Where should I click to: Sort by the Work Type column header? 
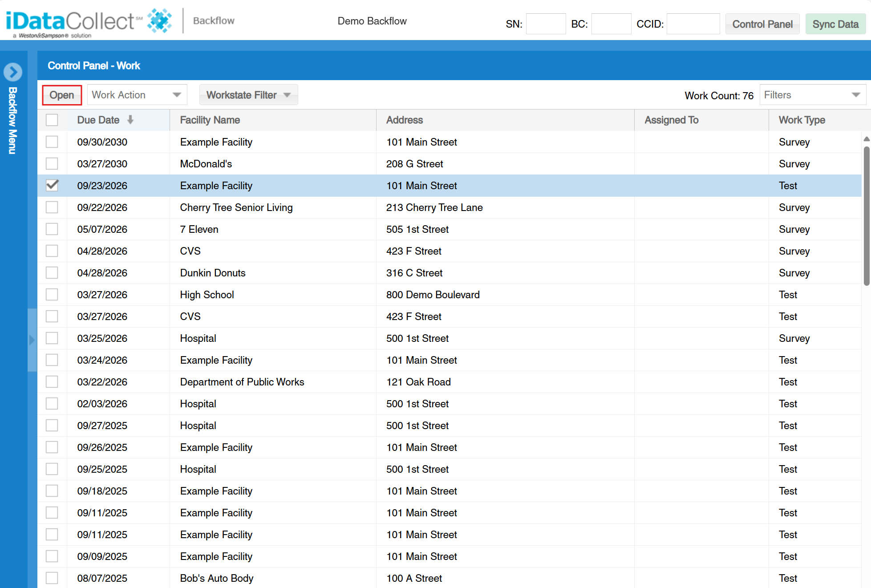coord(802,120)
